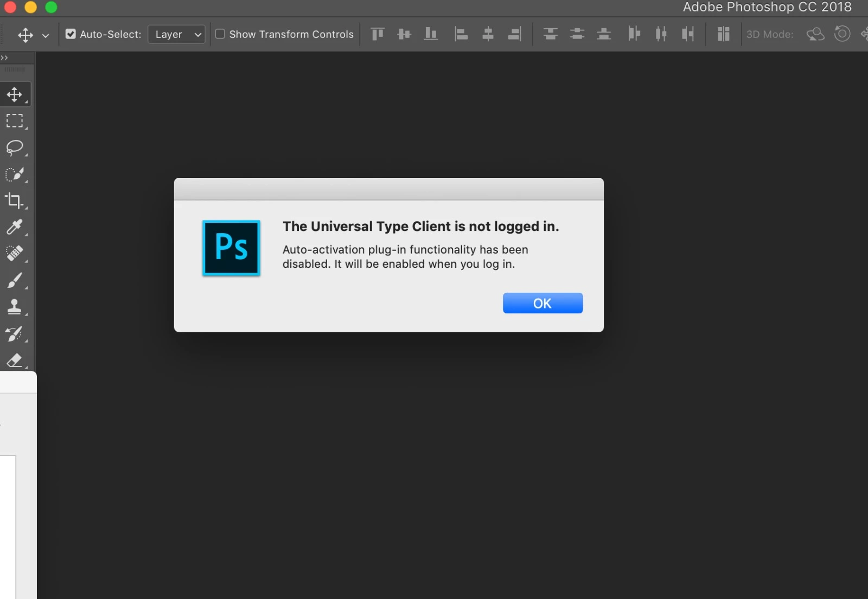
Task: Select the Eraser tool
Action: [15, 359]
